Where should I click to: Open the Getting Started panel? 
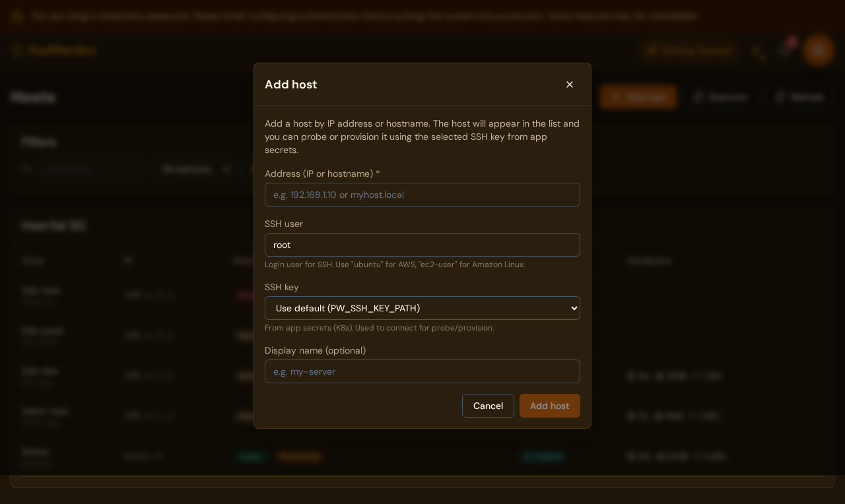point(689,50)
